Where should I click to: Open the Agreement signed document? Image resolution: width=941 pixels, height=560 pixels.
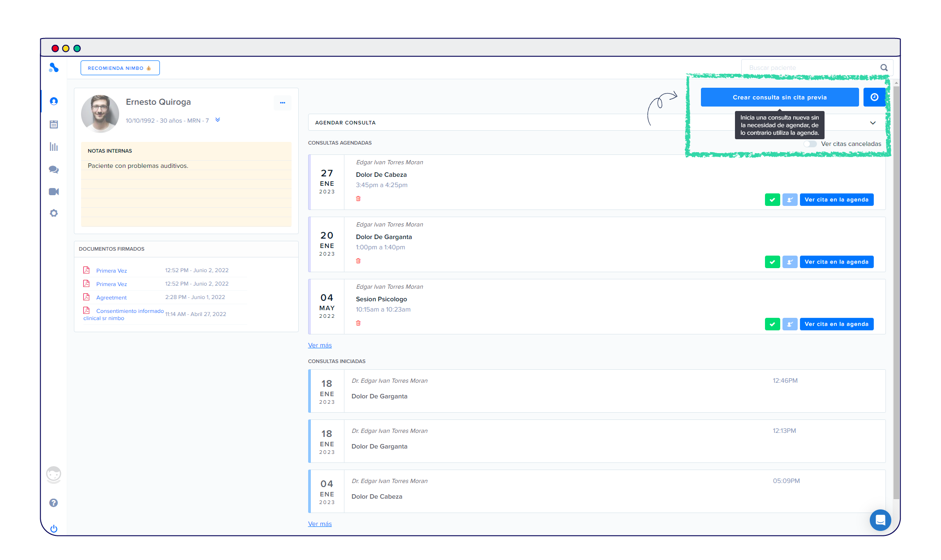coord(112,298)
